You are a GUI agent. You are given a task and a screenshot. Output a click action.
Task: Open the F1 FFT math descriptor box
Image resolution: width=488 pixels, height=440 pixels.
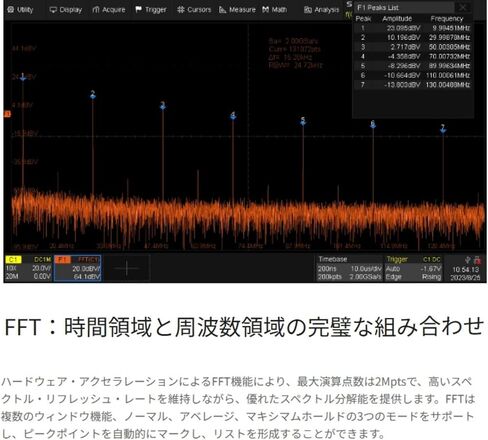pyautogui.click(x=78, y=268)
